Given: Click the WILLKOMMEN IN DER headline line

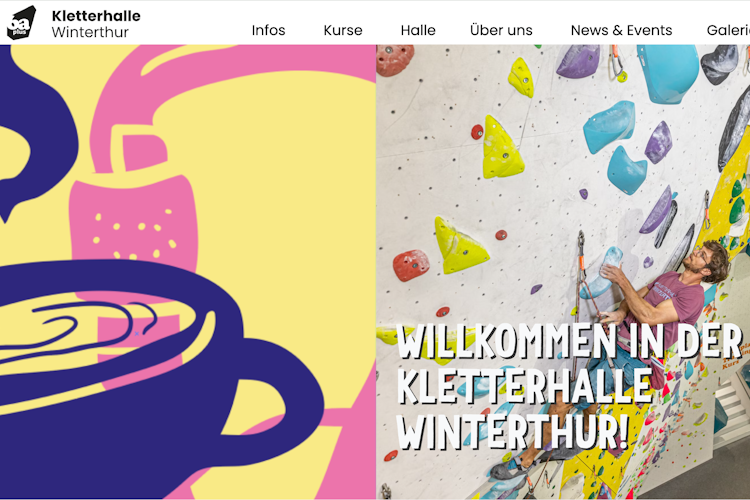Looking at the screenshot, I should tap(569, 342).
